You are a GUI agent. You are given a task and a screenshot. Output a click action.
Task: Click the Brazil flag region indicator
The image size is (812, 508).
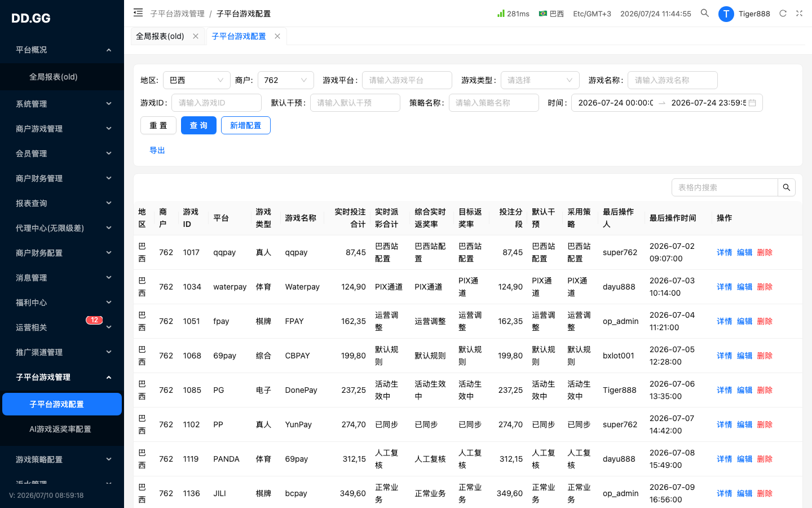point(551,14)
